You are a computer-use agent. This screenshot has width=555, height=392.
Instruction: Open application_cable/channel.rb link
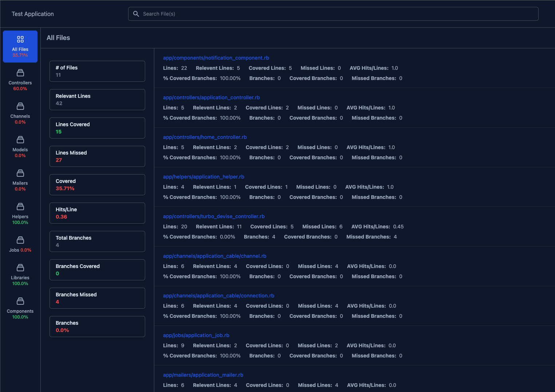click(x=214, y=256)
